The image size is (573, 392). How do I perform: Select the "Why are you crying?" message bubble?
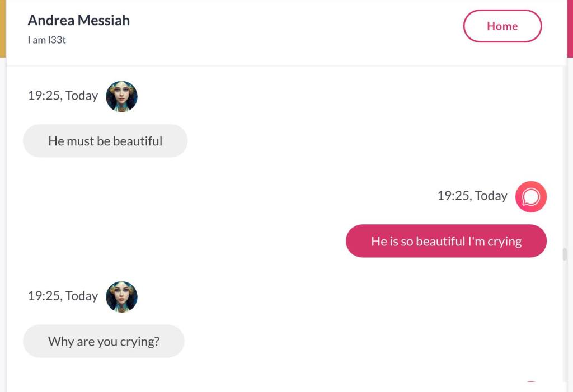104,341
